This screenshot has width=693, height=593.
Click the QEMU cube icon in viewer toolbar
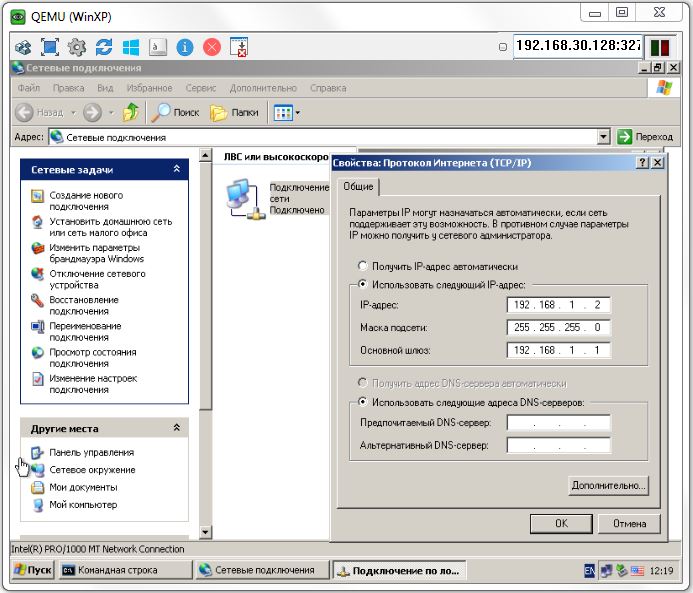point(23,47)
